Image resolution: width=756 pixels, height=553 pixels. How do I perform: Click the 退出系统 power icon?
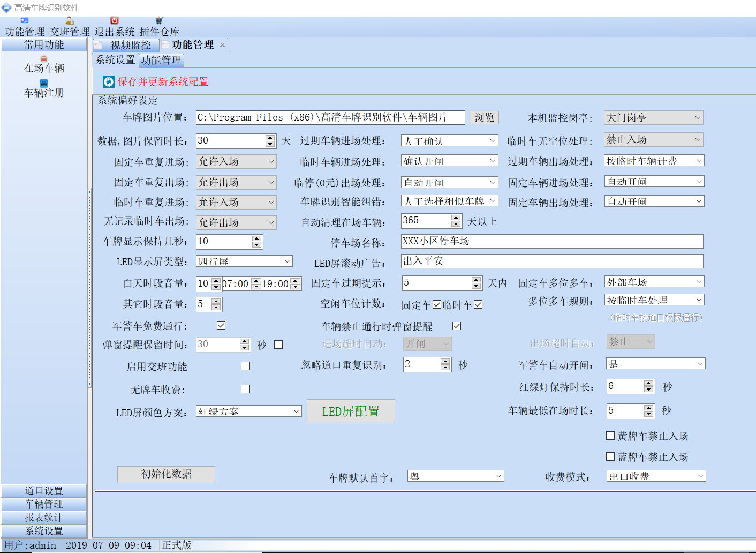[115, 20]
